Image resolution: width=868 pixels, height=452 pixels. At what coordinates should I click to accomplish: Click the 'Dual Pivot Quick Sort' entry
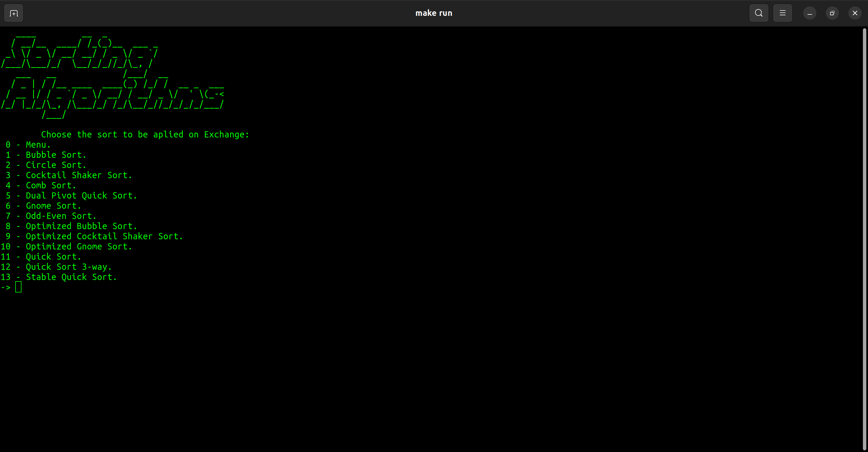pos(81,196)
